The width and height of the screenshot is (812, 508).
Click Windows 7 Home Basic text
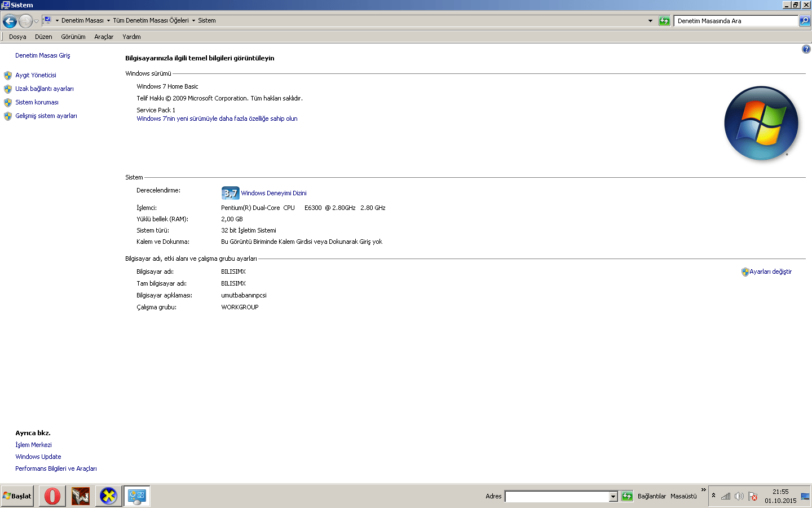pos(167,86)
